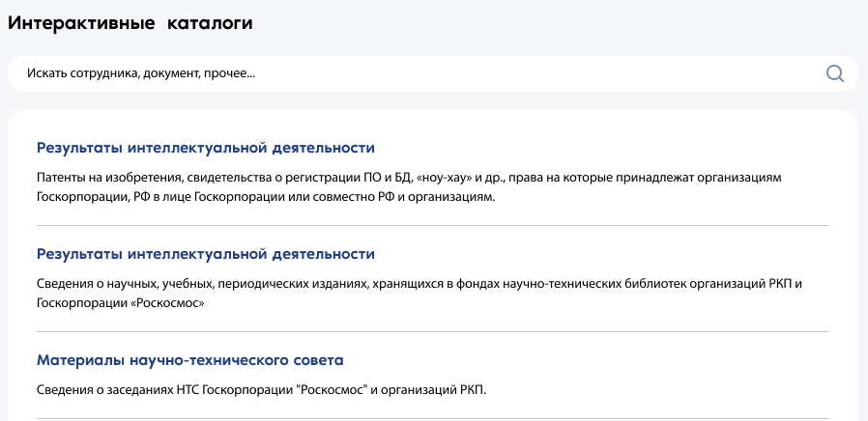This screenshot has height=421, width=868.
Task: Click the word "совета" in the council catalog title
Action: pos(321,360)
